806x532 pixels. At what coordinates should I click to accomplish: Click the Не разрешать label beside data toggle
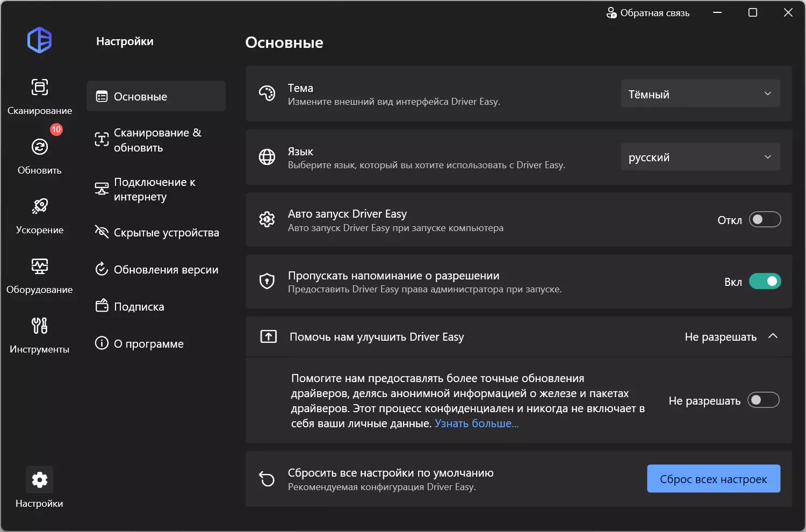click(x=704, y=401)
